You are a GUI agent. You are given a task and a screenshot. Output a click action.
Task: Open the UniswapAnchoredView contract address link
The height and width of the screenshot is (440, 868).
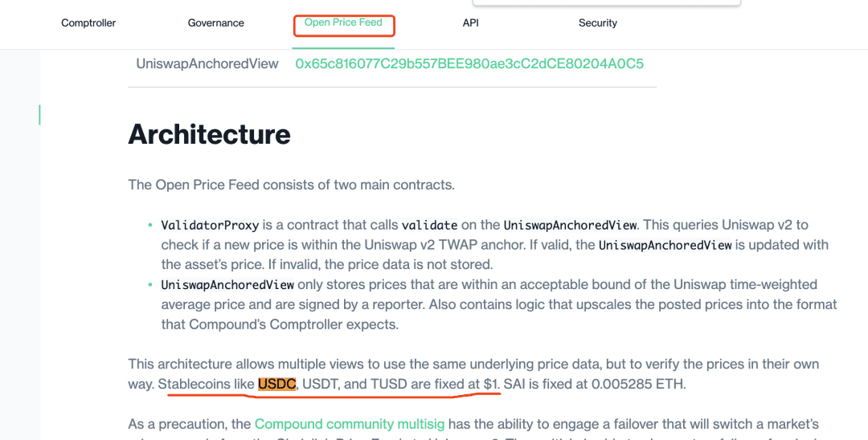click(x=469, y=63)
